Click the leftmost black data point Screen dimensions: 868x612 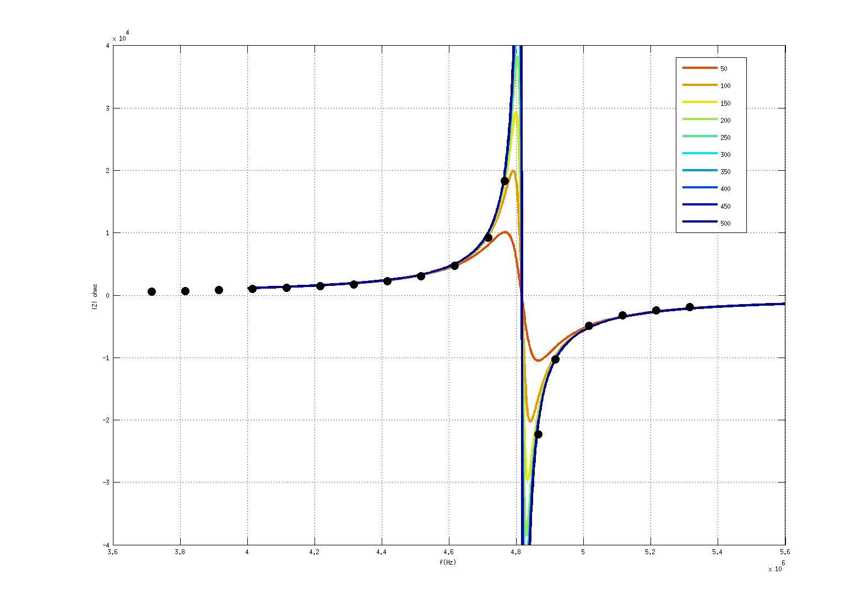(x=151, y=291)
